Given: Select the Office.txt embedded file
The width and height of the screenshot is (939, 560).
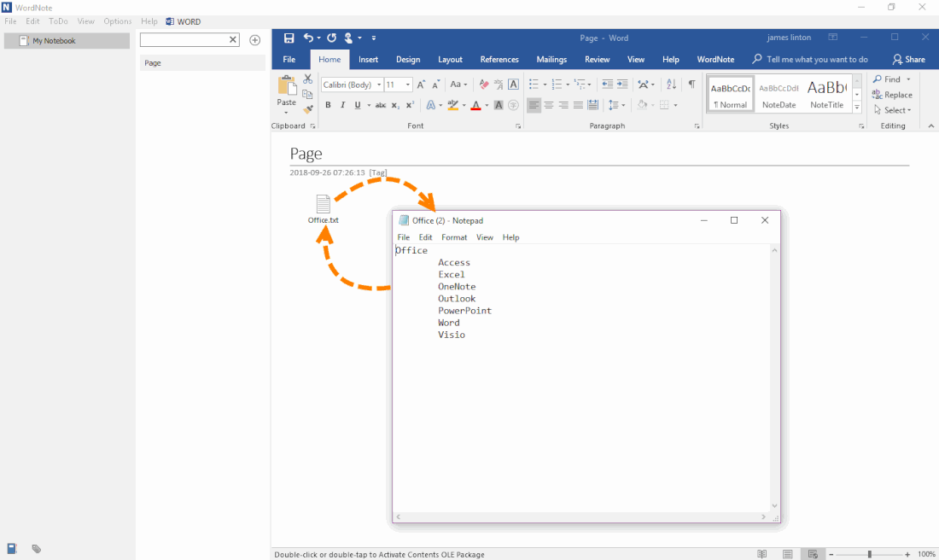Looking at the screenshot, I should pos(324,209).
